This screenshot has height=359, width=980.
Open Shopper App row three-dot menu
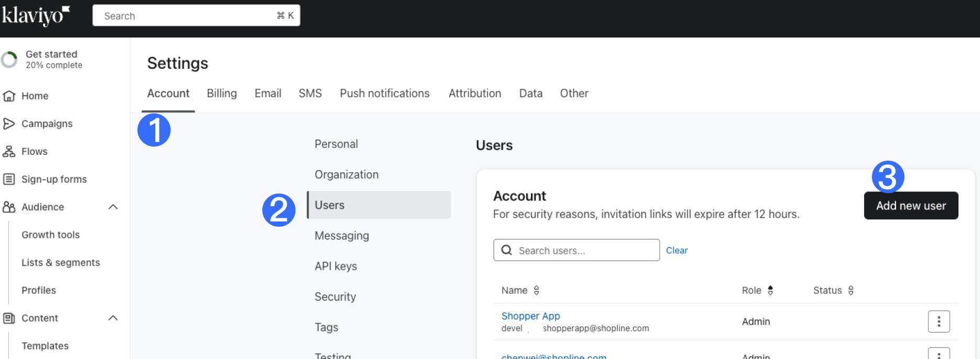point(939,322)
